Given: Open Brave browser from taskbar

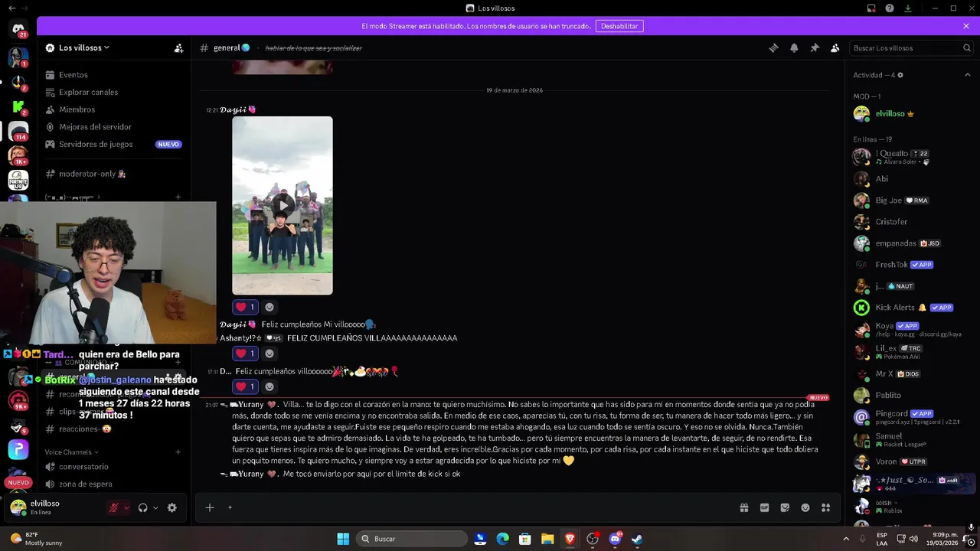Looking at the screenshot, I should coord(570,539).
